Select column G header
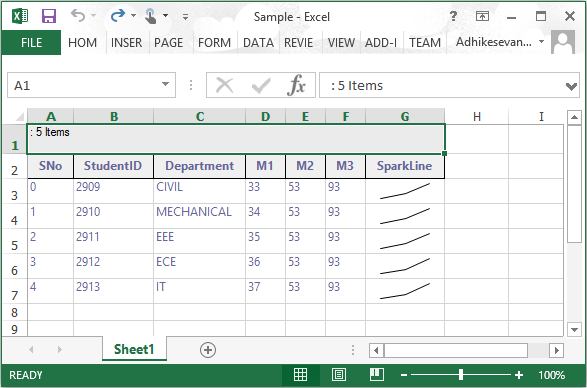The width and height of the screenshot is (587, 388). pyautogui.click(x=405, y=116)
